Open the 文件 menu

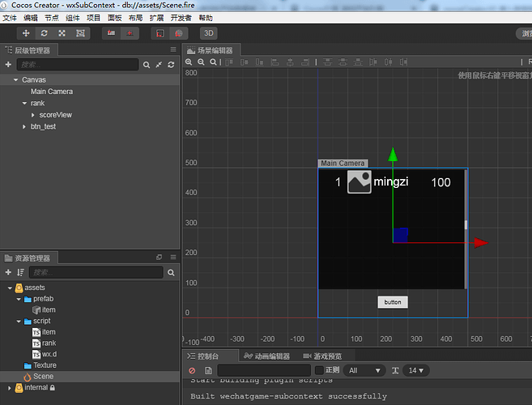pos(9,18)
